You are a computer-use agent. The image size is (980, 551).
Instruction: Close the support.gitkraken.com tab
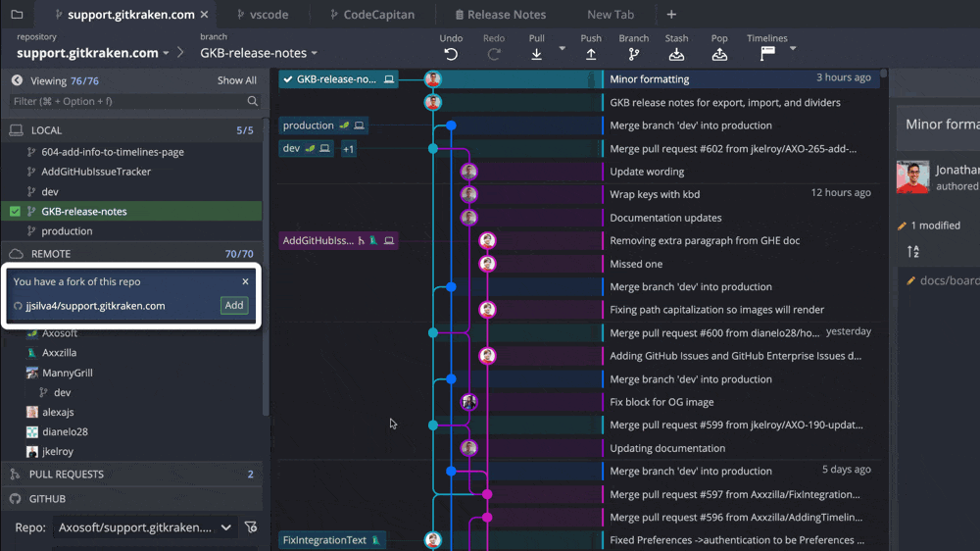pos(205,14)
